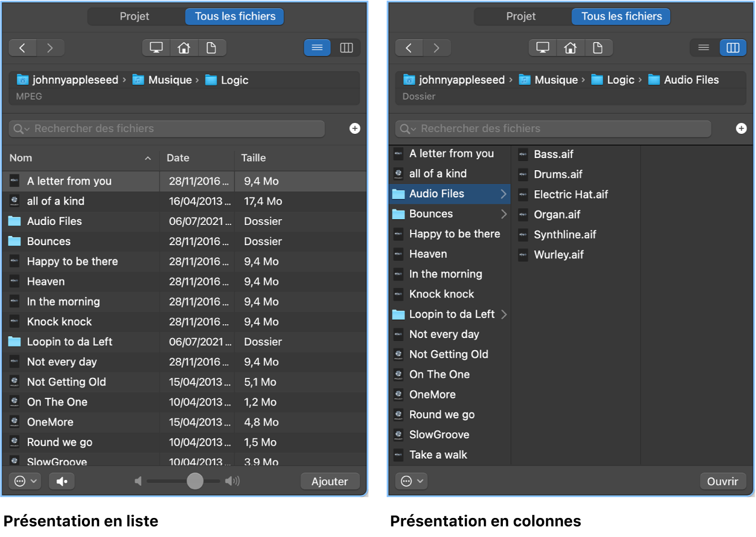Click the Computer icon in the list view panel

click(x=156, y=48)
